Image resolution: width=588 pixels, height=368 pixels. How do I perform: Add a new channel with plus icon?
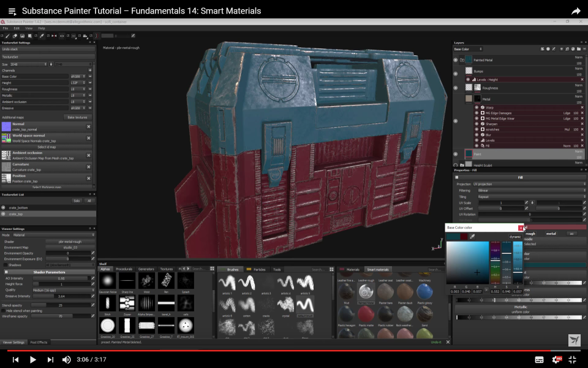point(90,70)
